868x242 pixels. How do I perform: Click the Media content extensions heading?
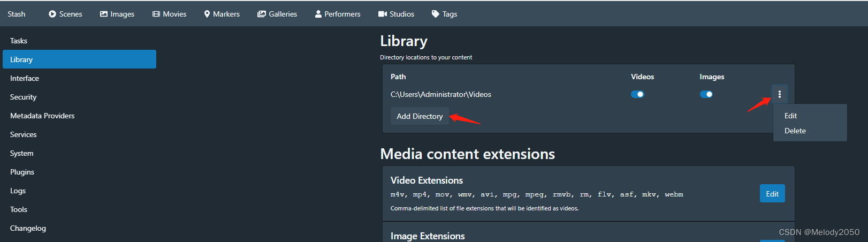coord(467,154)
